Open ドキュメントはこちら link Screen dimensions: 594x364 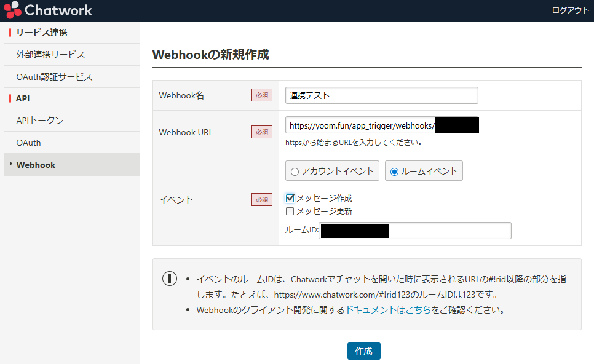[388, 310]
